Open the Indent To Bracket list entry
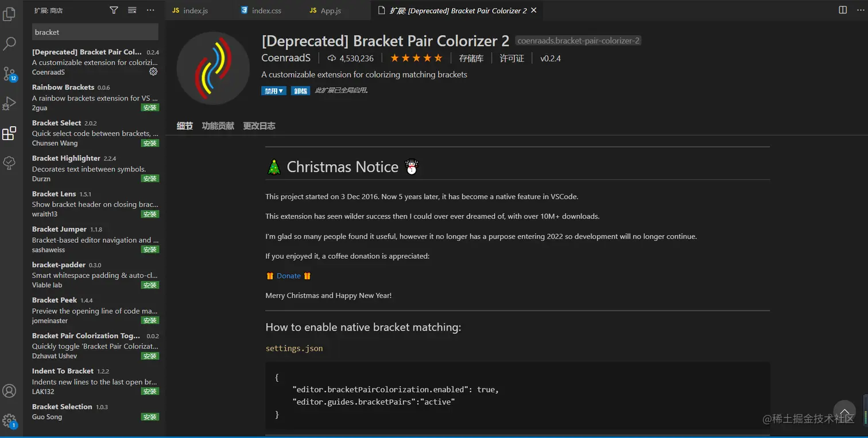This screenshot has width=868, height=438. click(95, 381)
